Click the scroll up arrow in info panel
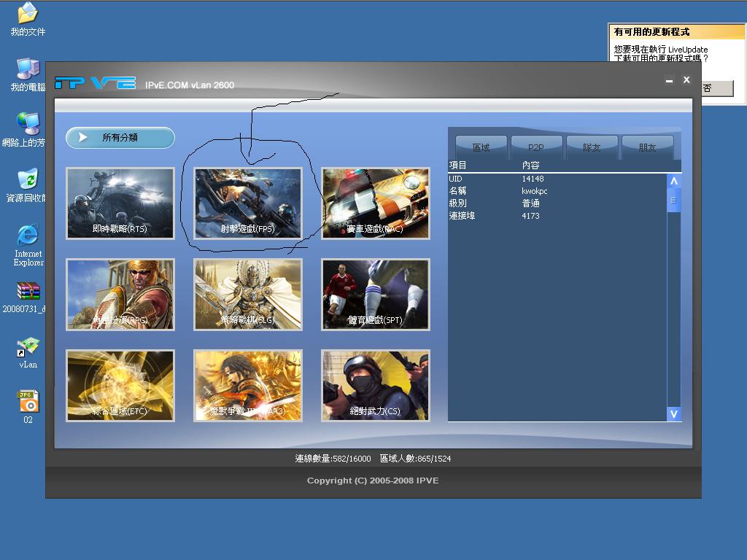 (x=673, y=181)
